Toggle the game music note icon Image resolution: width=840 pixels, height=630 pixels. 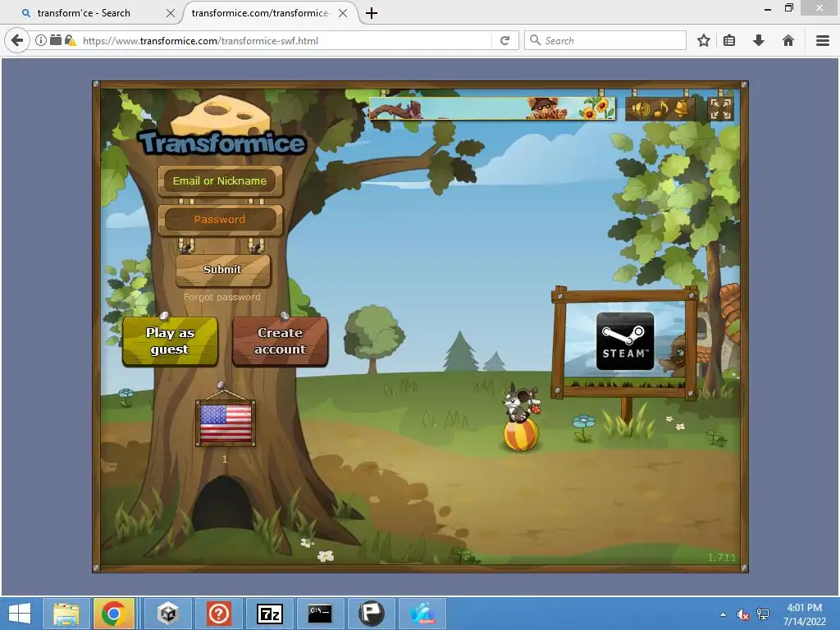(662, 109)
